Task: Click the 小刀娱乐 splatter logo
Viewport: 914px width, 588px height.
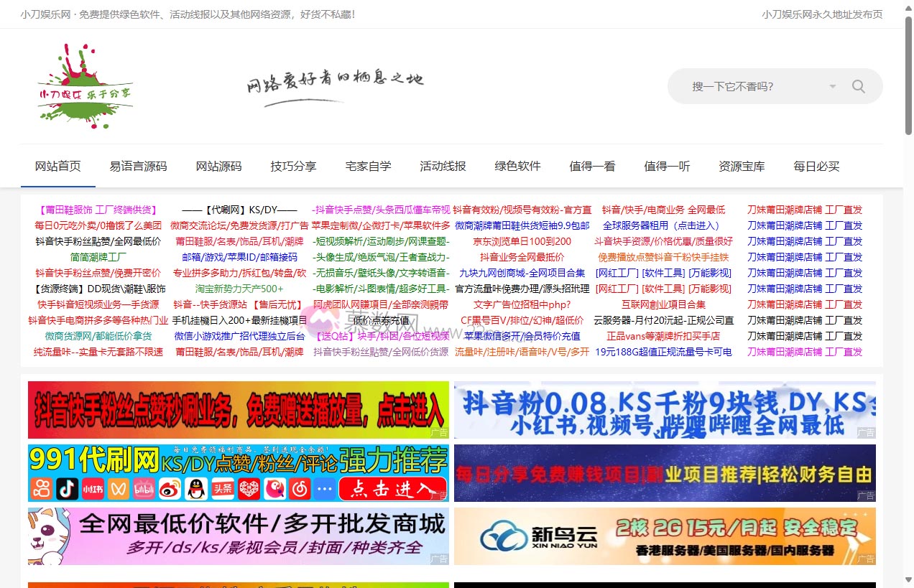Action: 84,85
